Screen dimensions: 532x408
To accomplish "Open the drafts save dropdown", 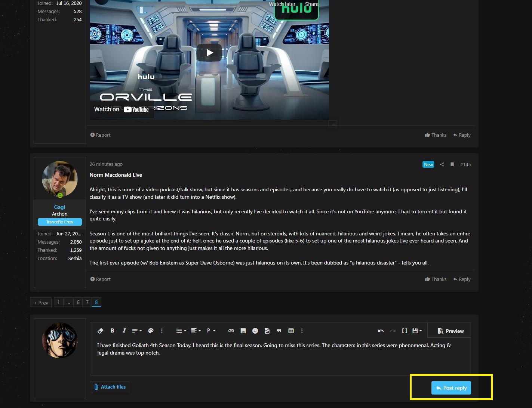I will coord(417,331).
